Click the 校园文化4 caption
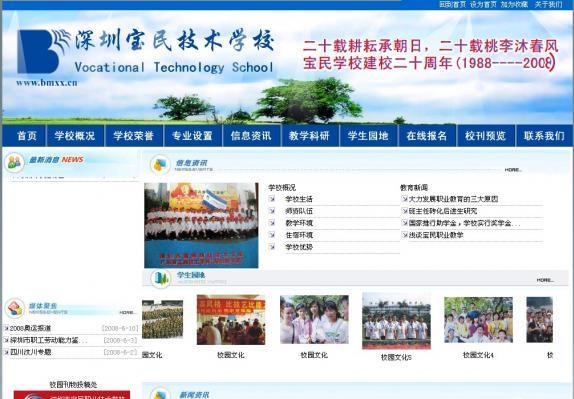 point(478,355)
